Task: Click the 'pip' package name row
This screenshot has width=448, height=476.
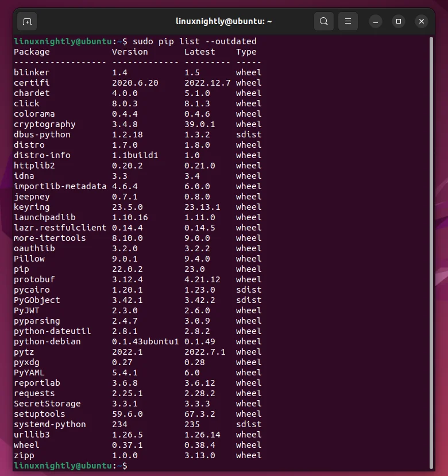Action: [x=21, y=269]
